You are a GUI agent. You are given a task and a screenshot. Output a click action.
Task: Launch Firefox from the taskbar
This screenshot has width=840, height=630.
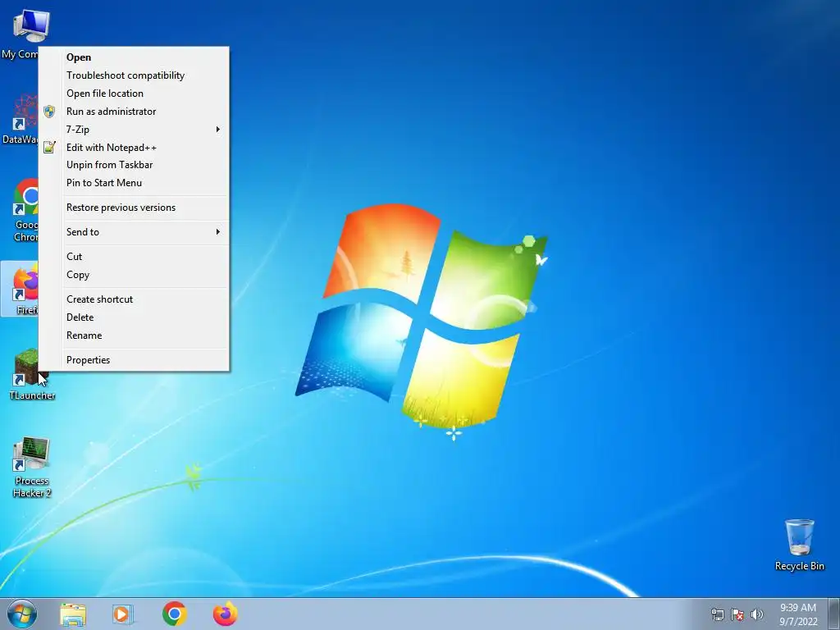[x=225, y=614]
